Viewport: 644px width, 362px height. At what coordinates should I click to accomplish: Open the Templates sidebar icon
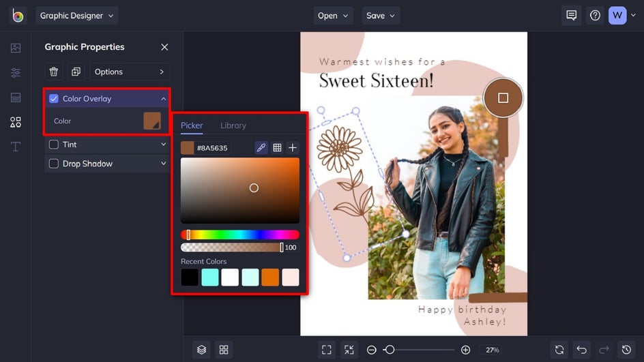16,97
